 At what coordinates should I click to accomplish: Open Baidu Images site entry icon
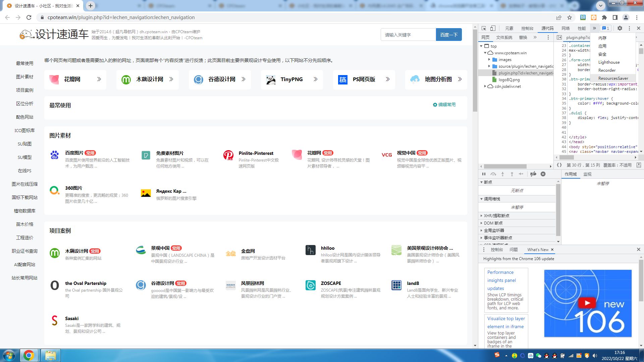point(54,155)
